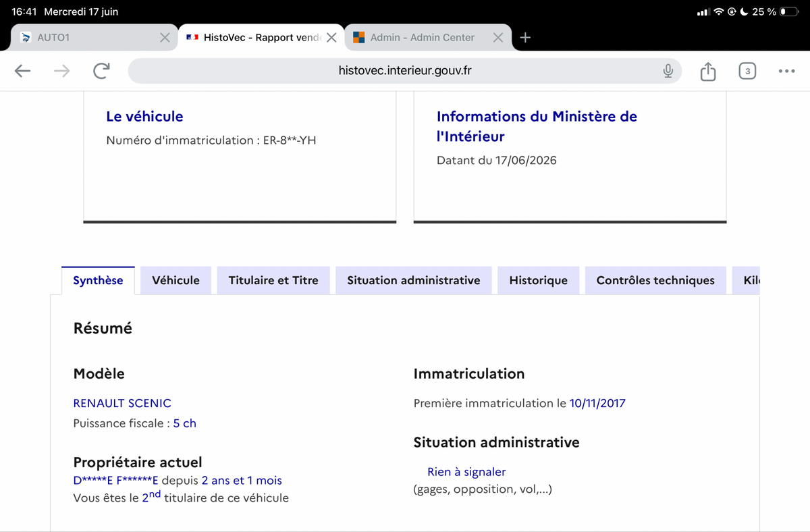Select the Situation administrative tab
The width and height of the screenshot is (810, 532).
[414, 280]
